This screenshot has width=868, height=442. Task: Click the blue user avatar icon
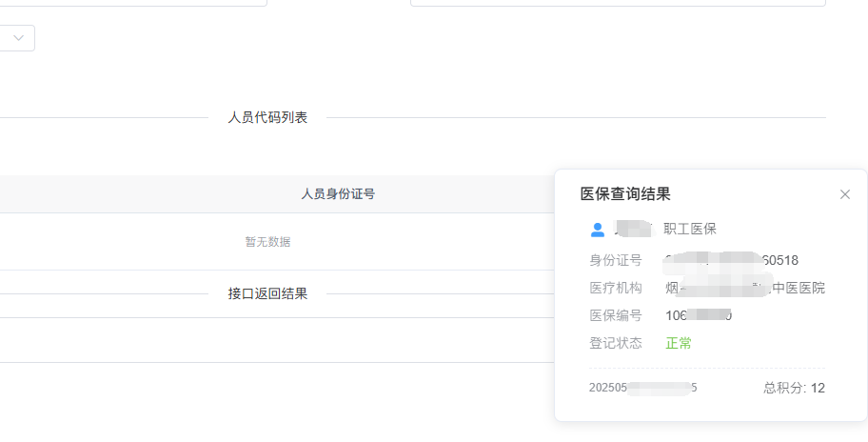click(598, 230)
